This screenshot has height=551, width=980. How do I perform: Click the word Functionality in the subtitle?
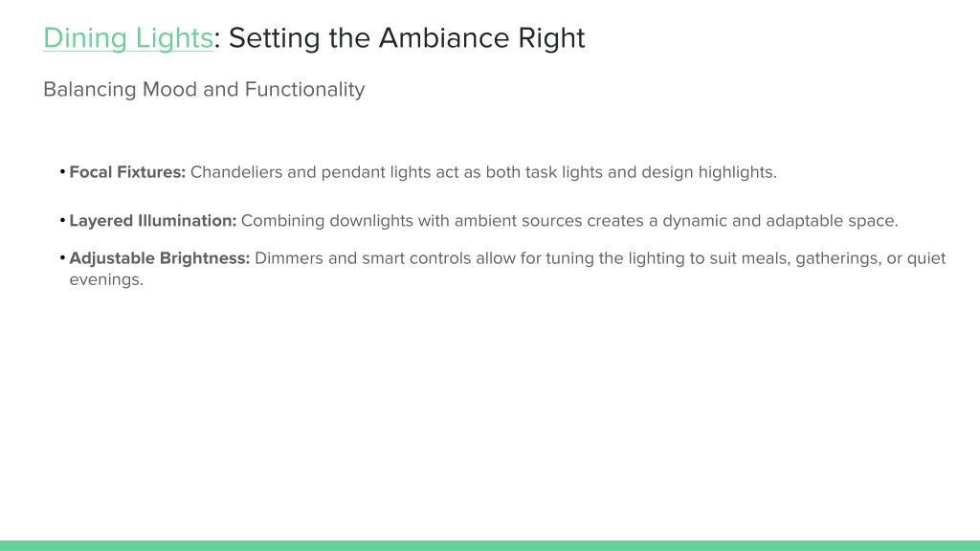304,89
